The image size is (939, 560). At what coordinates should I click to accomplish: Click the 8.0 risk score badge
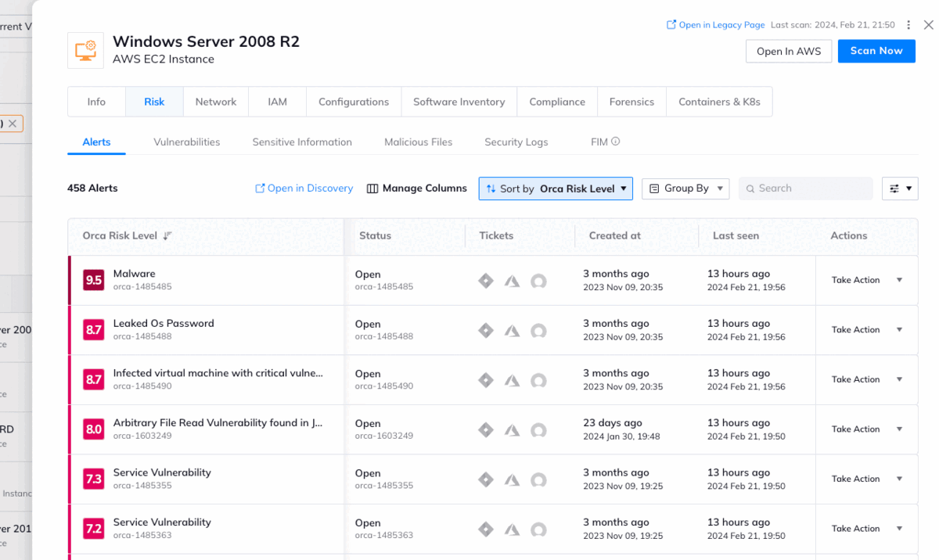coord(94,429)
